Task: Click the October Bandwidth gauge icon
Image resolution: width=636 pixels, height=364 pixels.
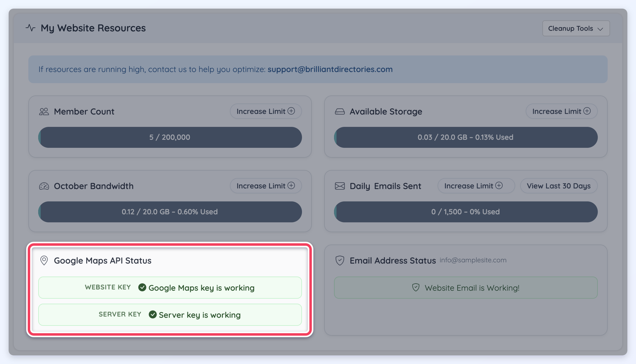Action: point(44,186)
